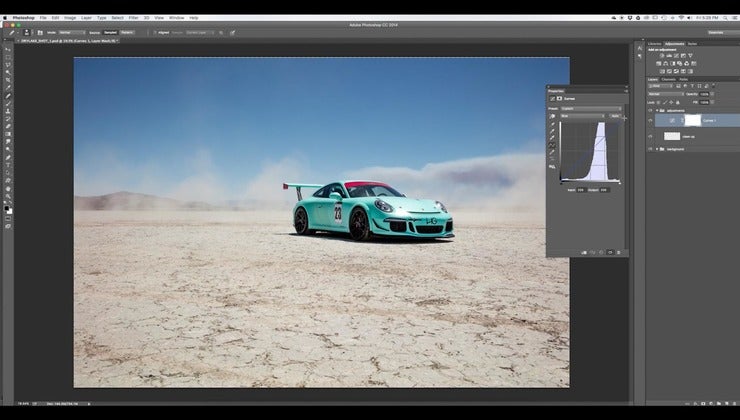
Task: Switch to the Paths tab
Action: pyautogui.click(x=684, y=79)
